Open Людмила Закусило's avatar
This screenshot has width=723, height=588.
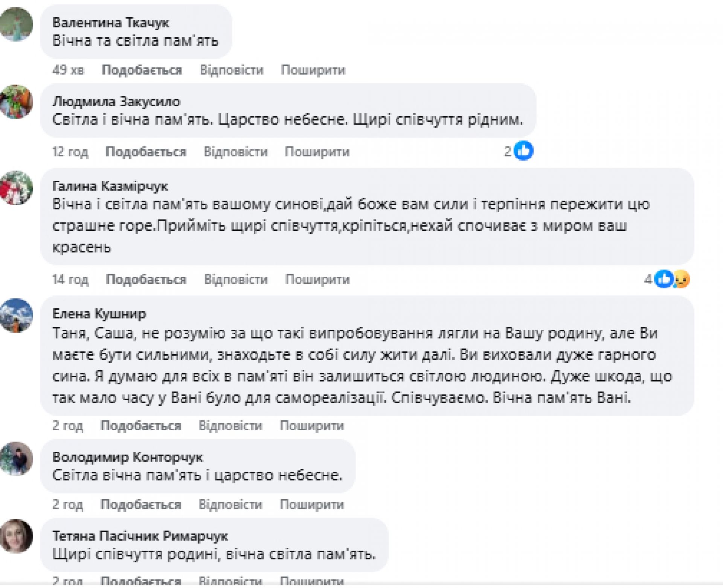click(16, 102)
